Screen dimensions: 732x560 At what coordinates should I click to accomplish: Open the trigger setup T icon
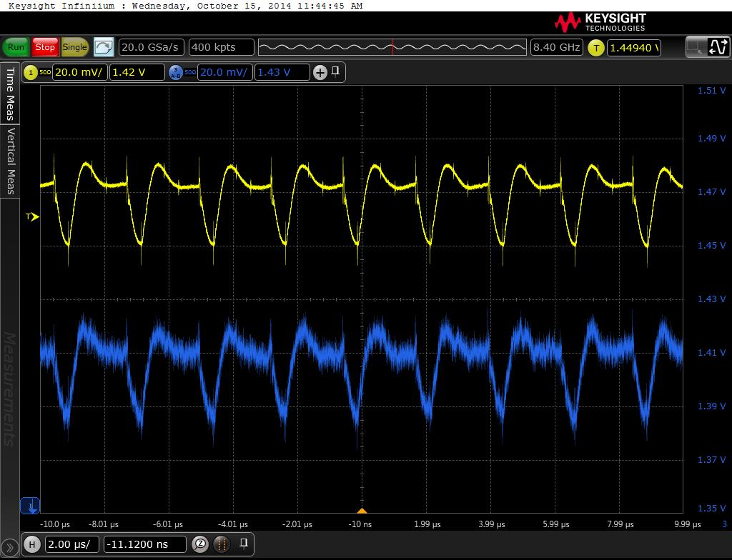(x=595, y=48)
